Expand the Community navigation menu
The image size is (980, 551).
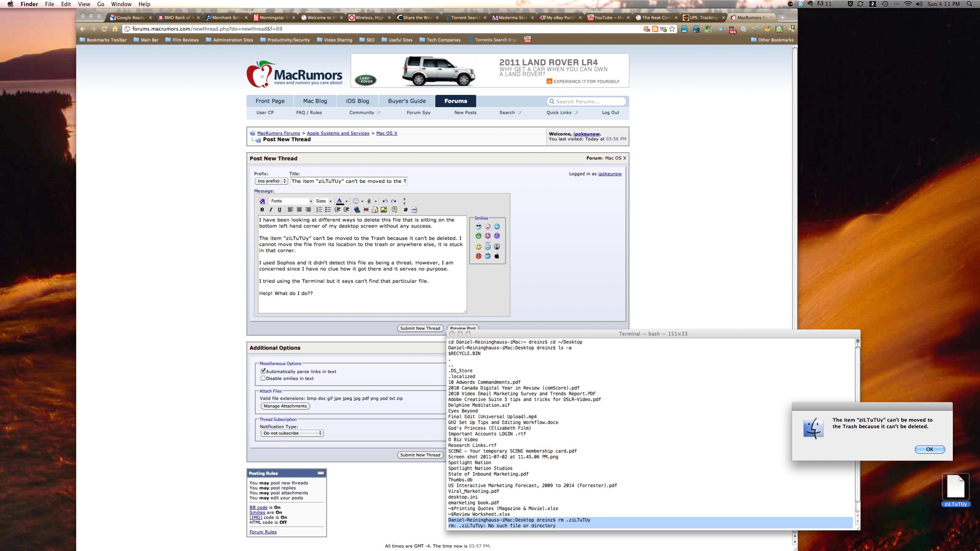365,113
